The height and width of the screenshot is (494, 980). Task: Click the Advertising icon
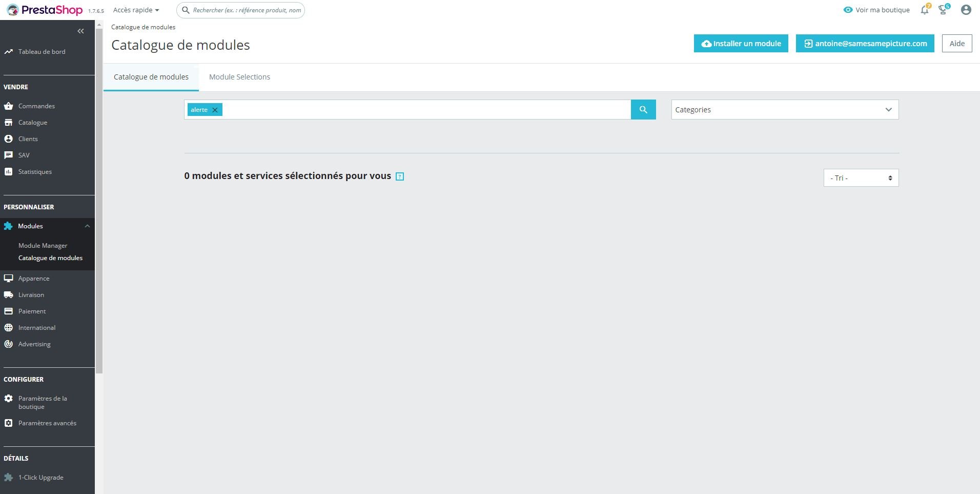8,344
